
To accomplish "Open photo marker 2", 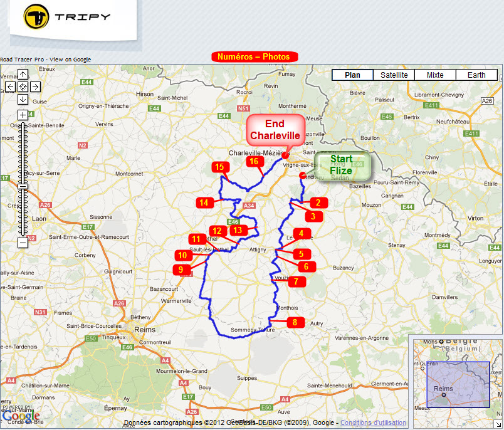I will 318,203.
